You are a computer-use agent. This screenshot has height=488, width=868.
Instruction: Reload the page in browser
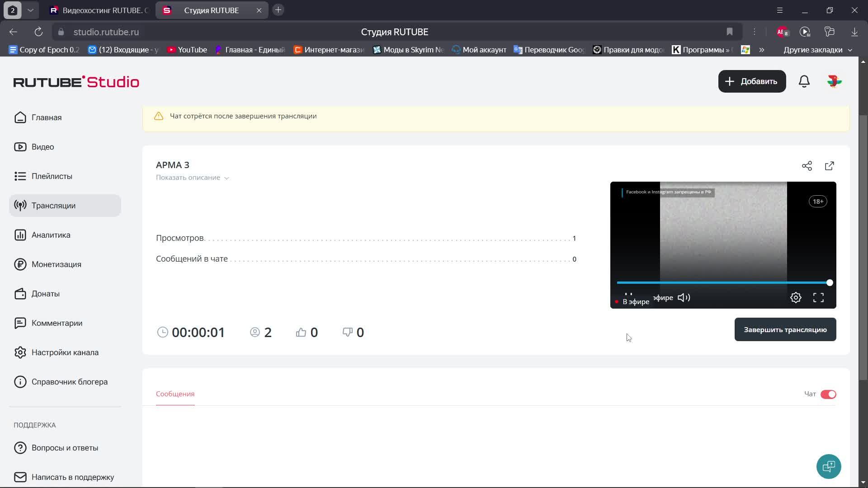pyautogui.click(x=38, y=32)
